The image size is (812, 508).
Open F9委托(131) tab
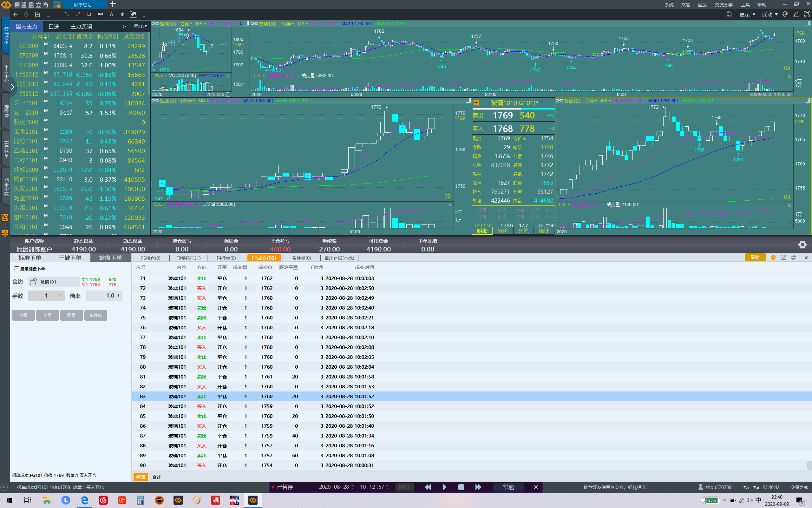(x=189, y=258)
